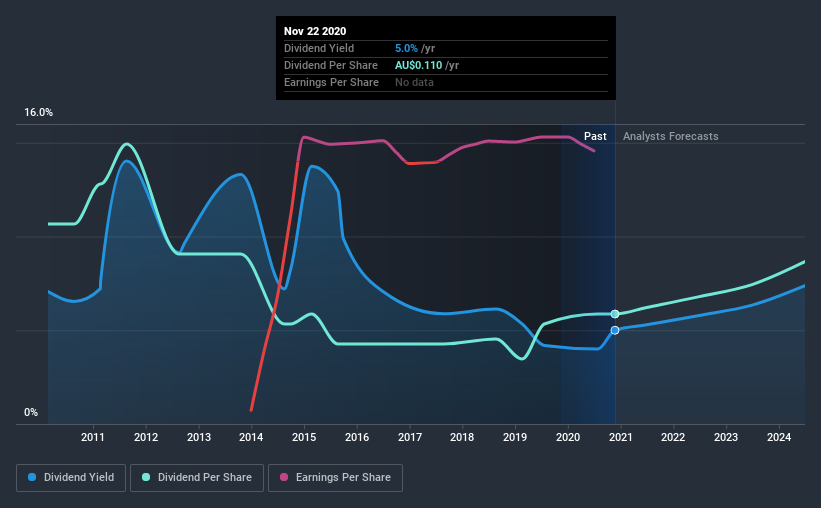The image size is (821, 508).
Task: Click the Past section label
Action: click(595, 136)
